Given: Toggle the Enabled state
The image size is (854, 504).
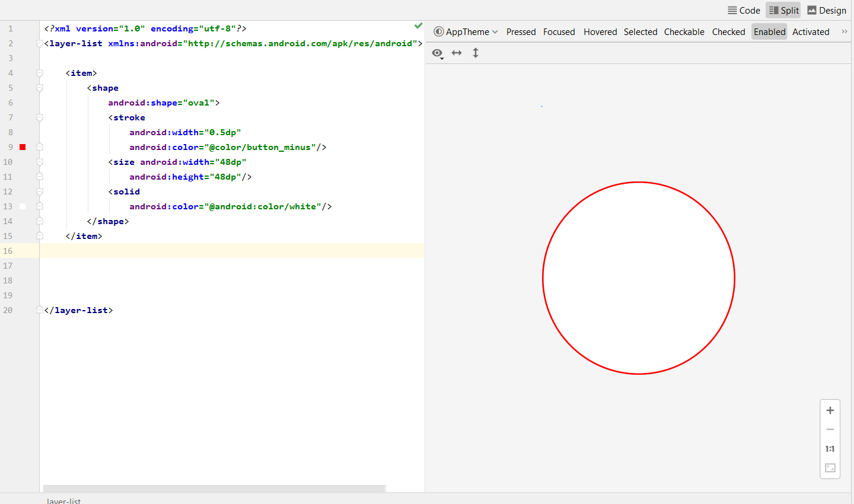Looking at the screenshot, I should [769, 32].
